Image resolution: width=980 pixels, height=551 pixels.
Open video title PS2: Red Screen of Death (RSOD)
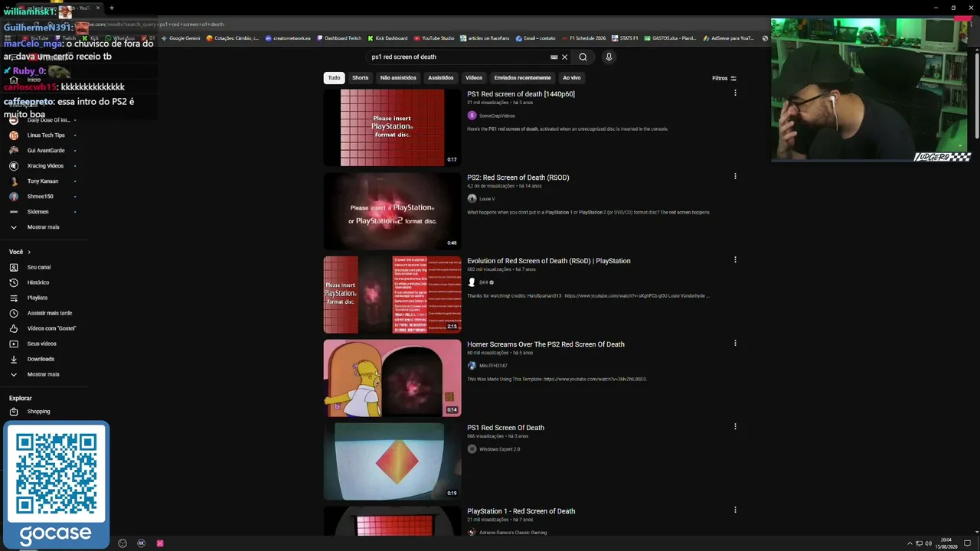tap(518, 178)
